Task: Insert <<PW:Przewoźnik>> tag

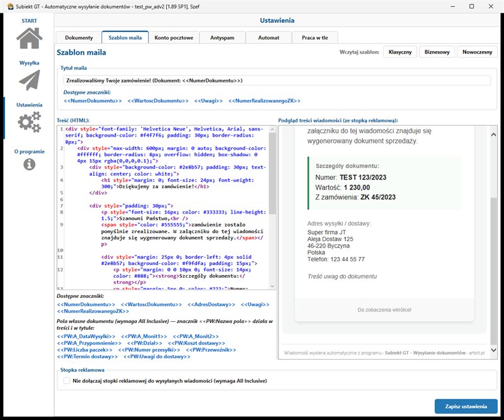Action: (211, 349)
